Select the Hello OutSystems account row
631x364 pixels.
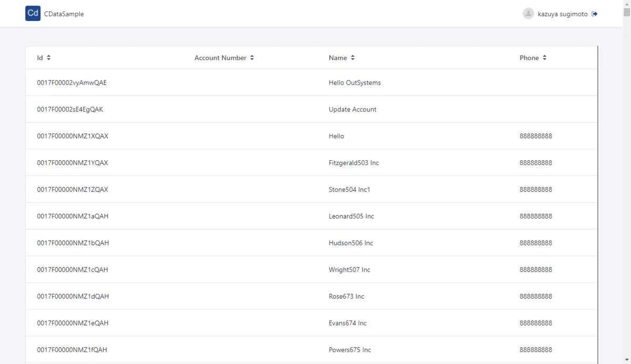[x=354, y=82]
